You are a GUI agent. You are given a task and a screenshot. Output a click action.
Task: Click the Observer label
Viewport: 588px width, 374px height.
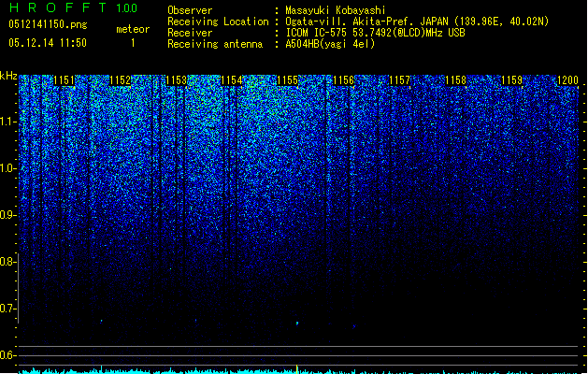pos(190,10)
